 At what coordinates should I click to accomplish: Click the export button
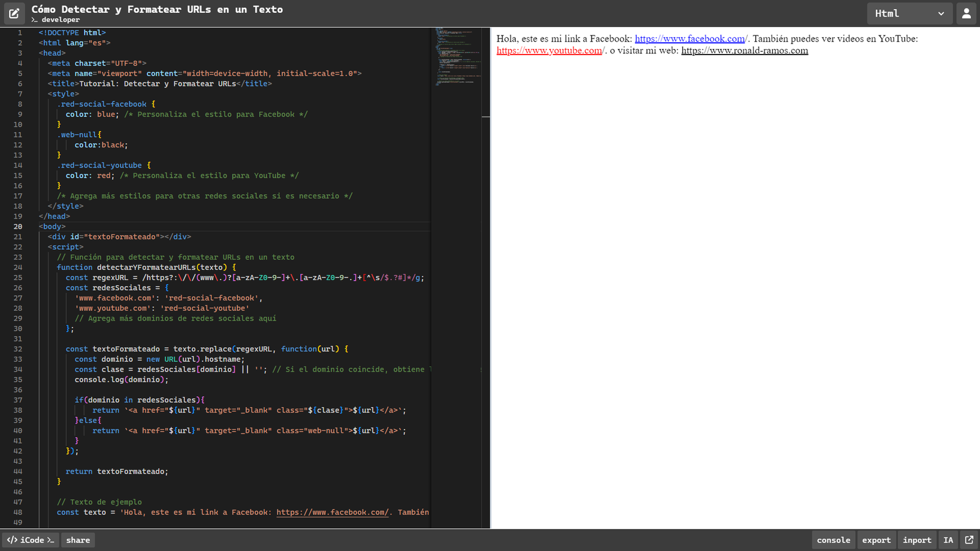(876, 540)
